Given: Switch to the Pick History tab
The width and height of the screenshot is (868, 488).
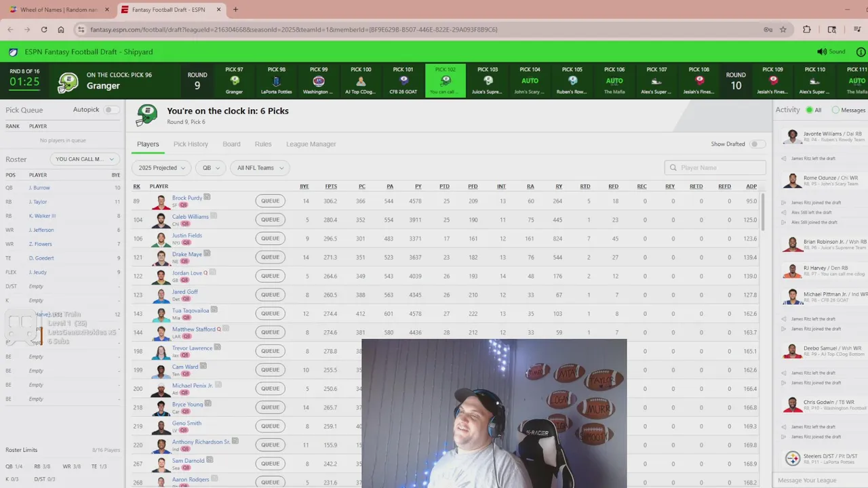Looking at the screenshot, I should coord(191,144).
